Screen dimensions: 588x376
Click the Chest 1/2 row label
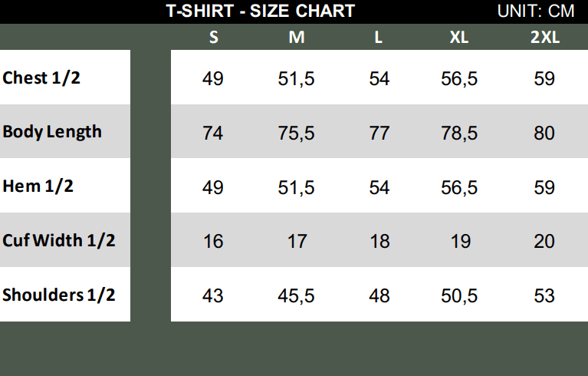coord(41,78)
